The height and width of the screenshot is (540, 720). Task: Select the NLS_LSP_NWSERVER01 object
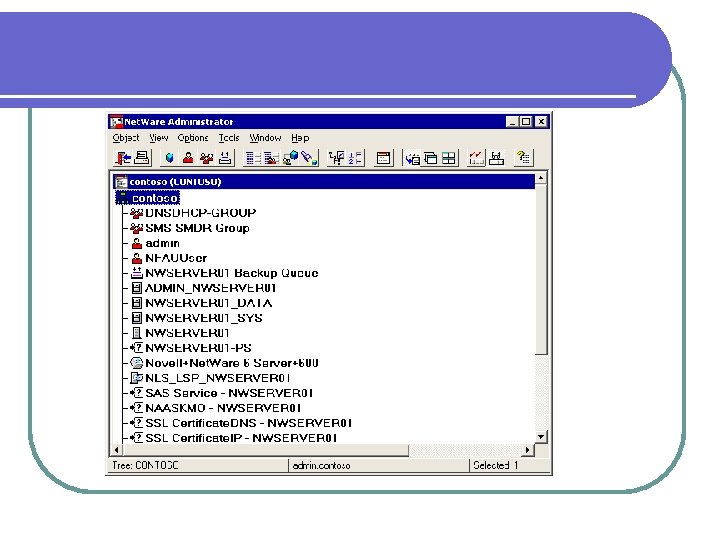(x=217, y=378)
